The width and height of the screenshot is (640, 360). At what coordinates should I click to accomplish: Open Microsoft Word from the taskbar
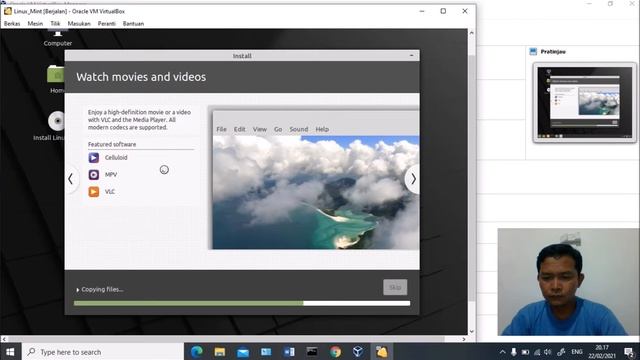[289, 351]
